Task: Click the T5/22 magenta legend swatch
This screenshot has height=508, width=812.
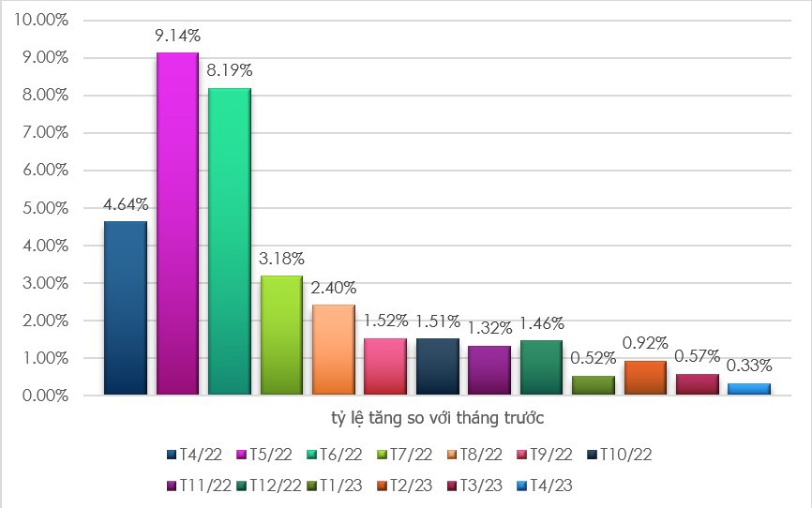Action: pyautogui.click(x=241, y=455)
